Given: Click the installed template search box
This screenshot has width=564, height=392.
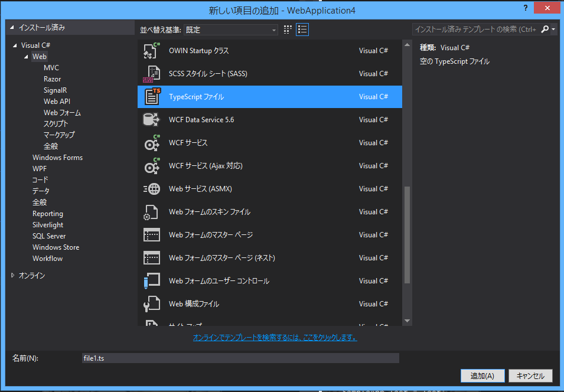Looking at the screenshot, I should click(476, 29).
